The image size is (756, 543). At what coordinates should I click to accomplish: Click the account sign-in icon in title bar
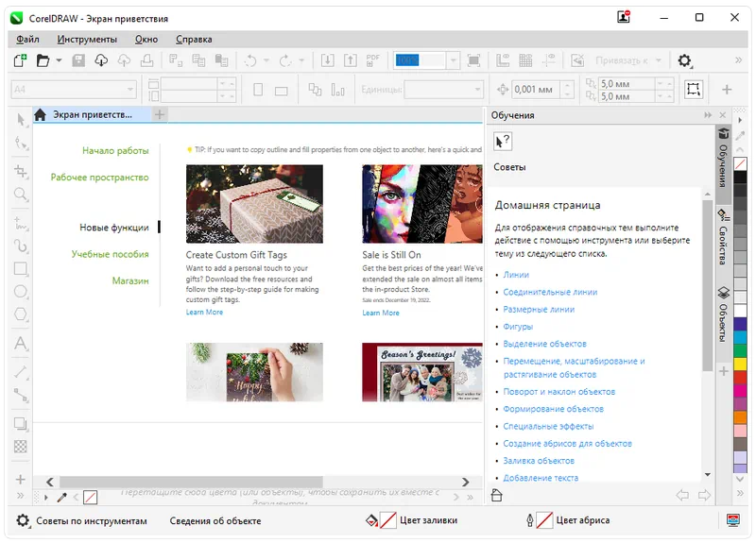(x=624, y=17)
